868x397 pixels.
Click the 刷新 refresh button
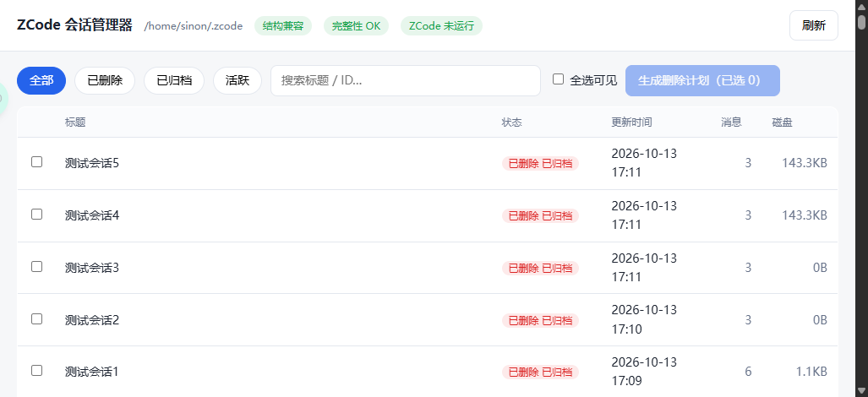(x=813, y=25)
